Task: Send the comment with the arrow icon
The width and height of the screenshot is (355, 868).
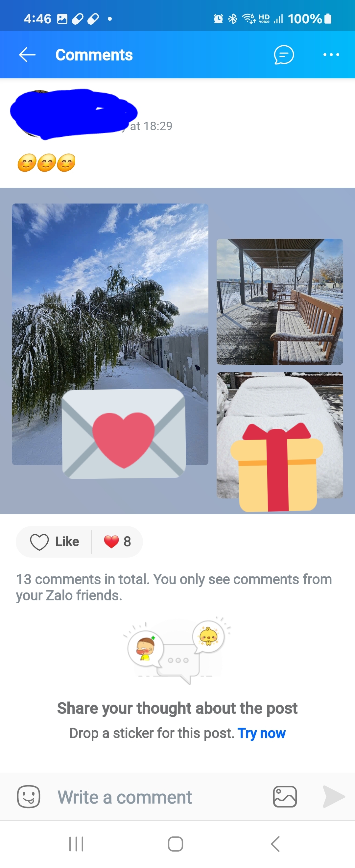Action: click(x=333, y=797)
